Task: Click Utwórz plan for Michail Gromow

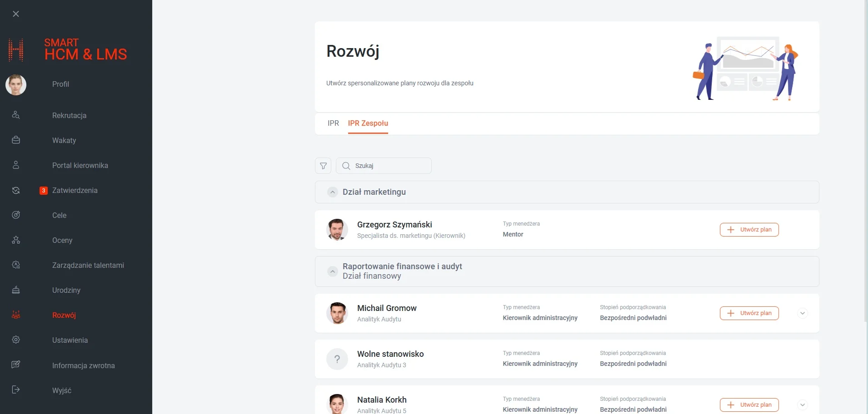Action: pos(749,313)
